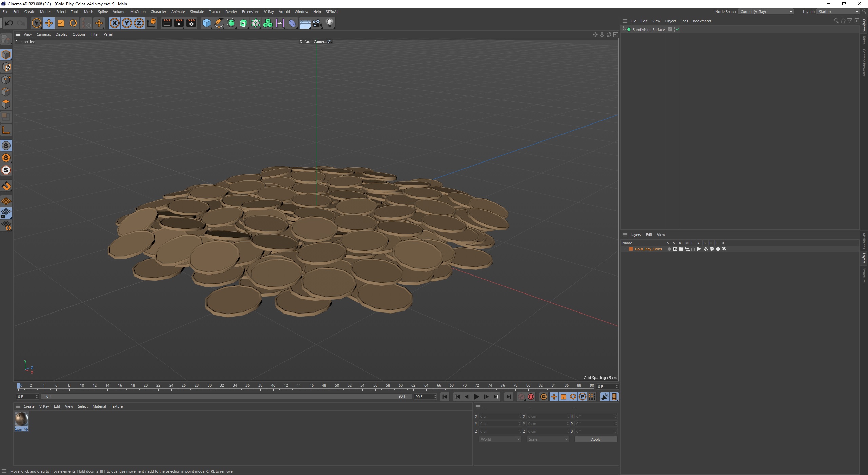Render to Picture Viewer icon
The image size is (868, 475).
[179, 23]
